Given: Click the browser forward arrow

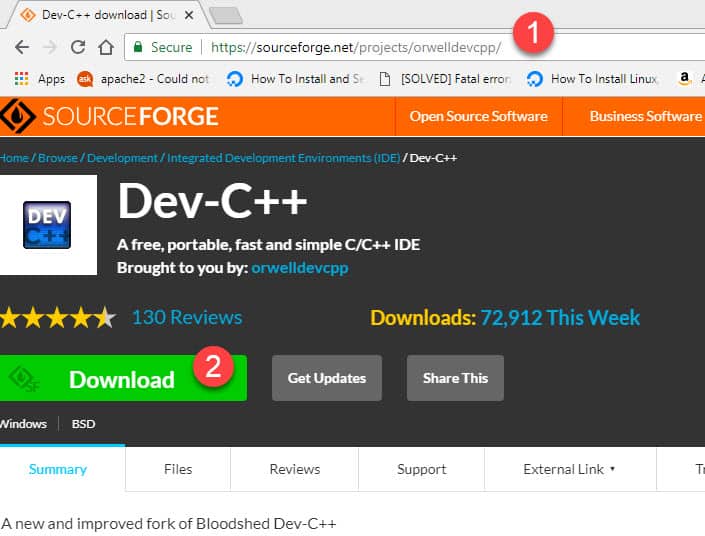Looking at the screenshot, I should pyautogui.click(x=50, y=47).
